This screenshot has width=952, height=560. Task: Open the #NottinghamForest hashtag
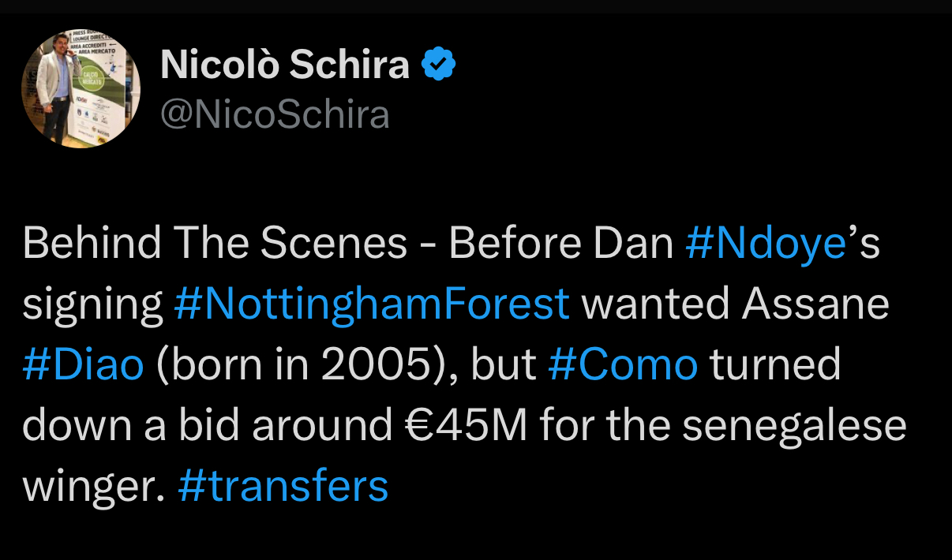click(371, 304)
